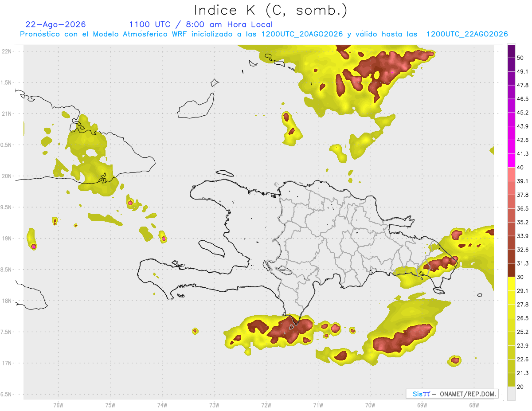Click the '39.1' legend value
This screenshot has height=411, width=532.
523,181
